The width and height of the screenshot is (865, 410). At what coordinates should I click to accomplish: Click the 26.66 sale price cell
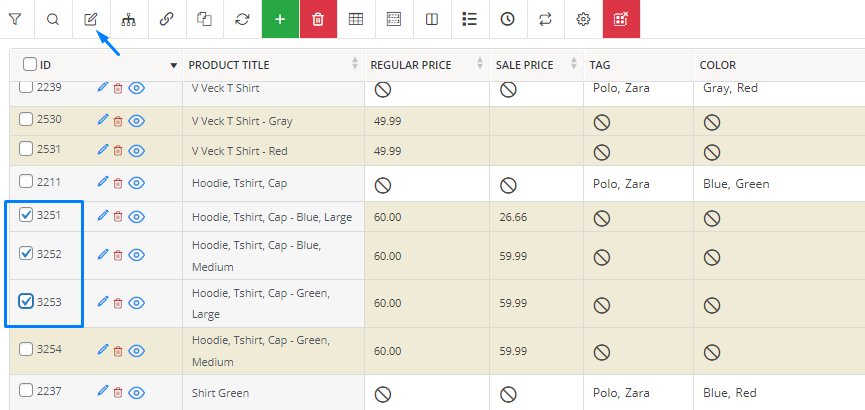[x=513, y=217]
